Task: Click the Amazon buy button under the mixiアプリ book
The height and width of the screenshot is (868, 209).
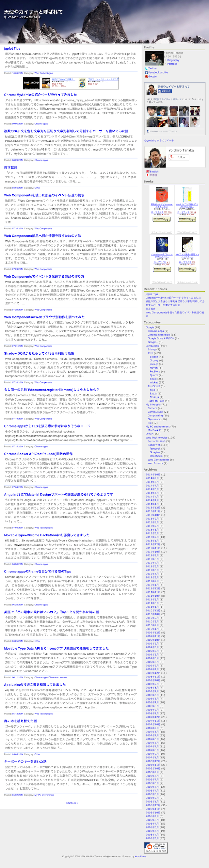Action: pos(187,269)
